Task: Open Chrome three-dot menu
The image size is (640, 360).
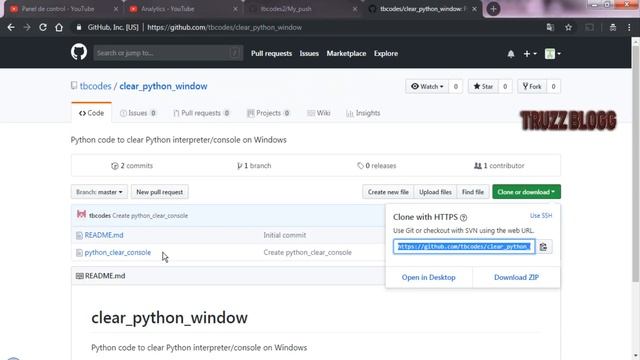Action: click(629, 27)
